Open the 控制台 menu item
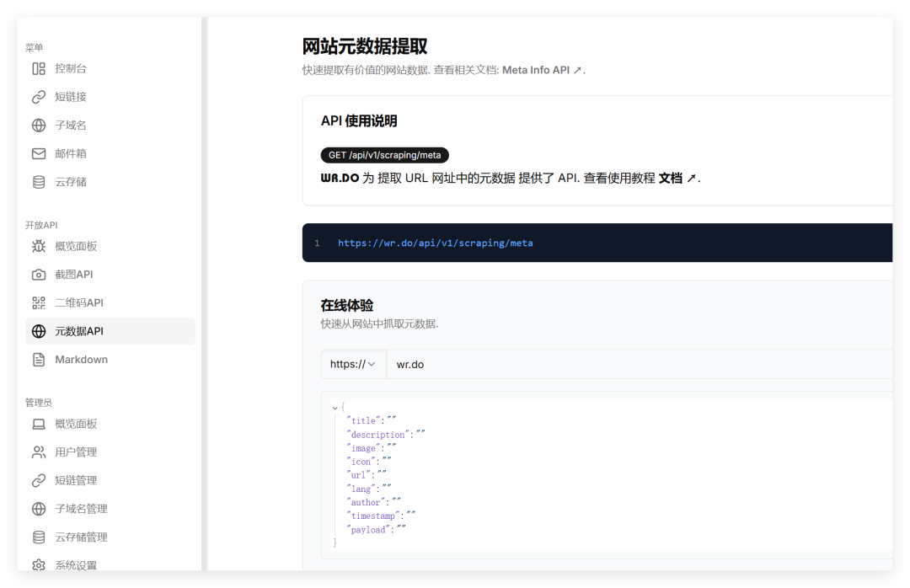 (x=110, y=68)
